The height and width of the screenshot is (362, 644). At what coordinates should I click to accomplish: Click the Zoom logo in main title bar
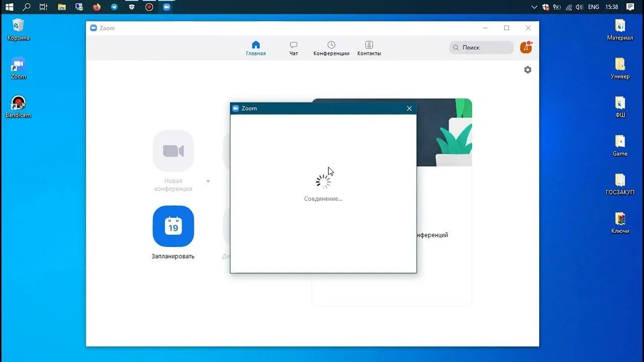point(93,28)
